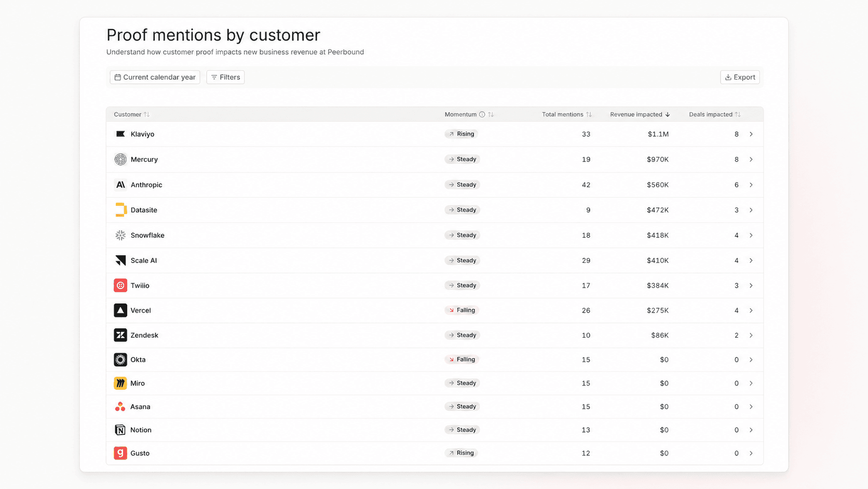Click the Twilio red logo icon
Viewport: 868px width, 489px height.
[120, 285]
